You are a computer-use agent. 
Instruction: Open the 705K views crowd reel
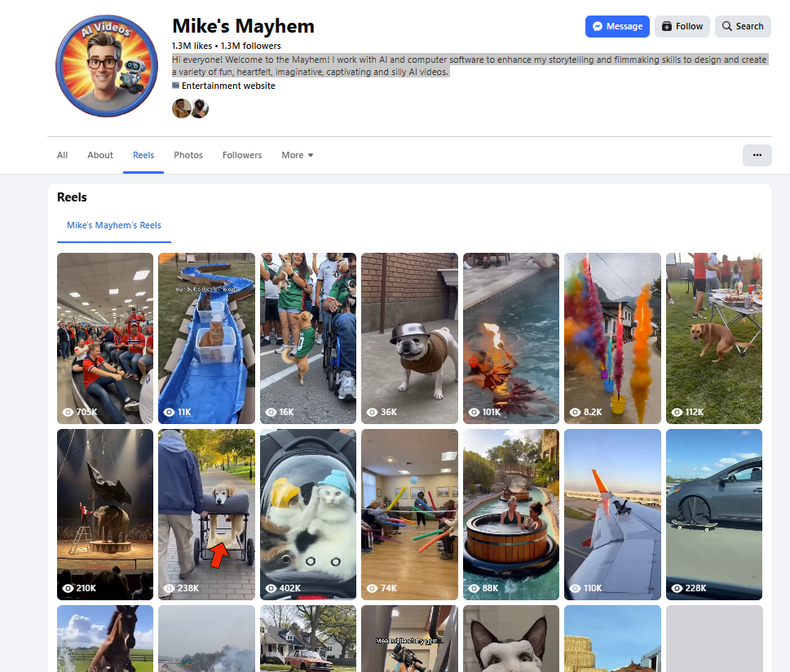click(x=105, y=338)
